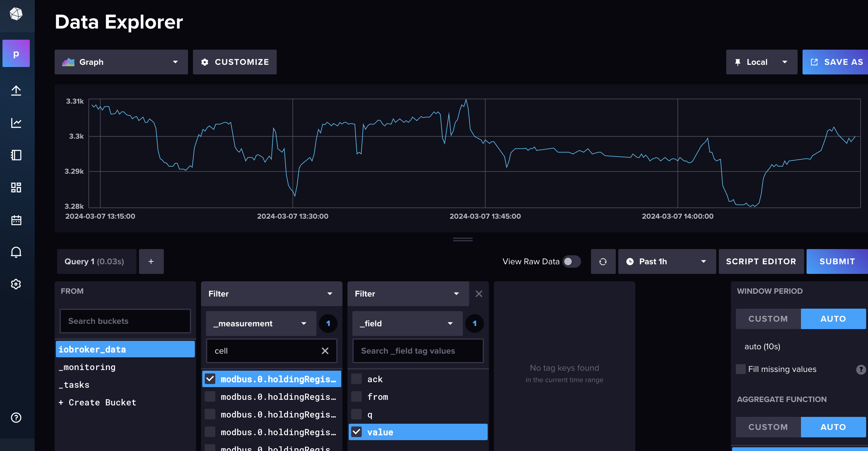Toggle View Raw Data switch

point(571,261)
